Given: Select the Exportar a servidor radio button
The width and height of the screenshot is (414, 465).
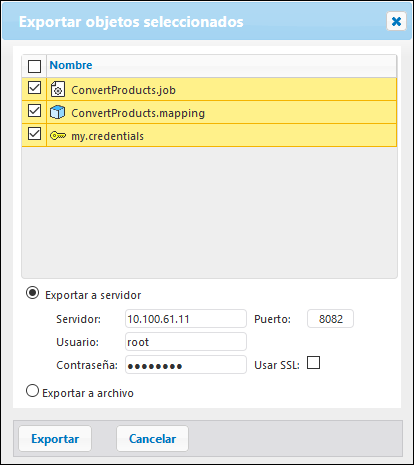Looking at the screenshot, I should tap(33, 293).
